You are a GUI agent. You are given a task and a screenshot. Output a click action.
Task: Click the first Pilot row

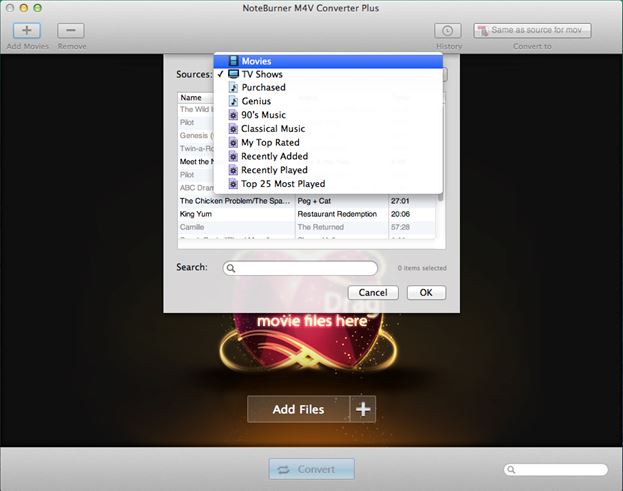point(196,122)
